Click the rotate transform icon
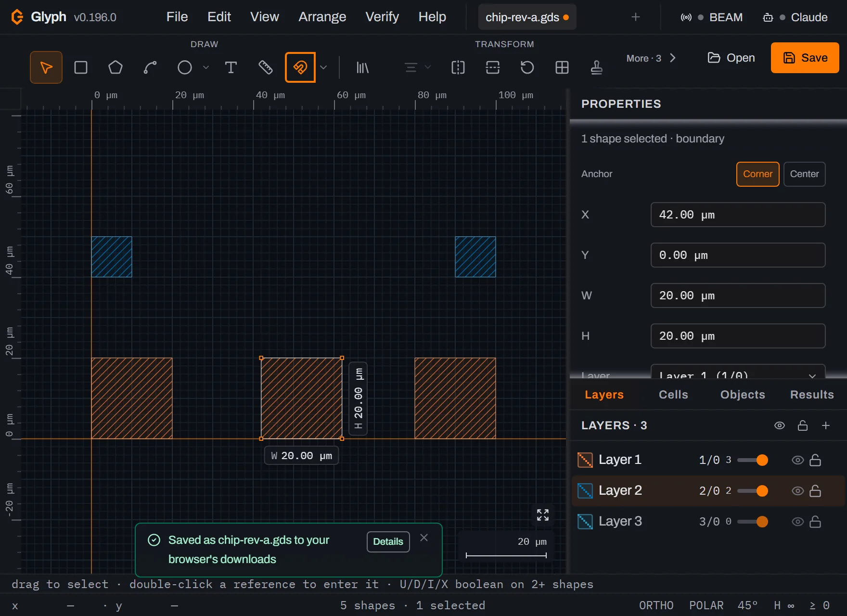The width and height of the screenshot is (847, 616). (527, 67)
